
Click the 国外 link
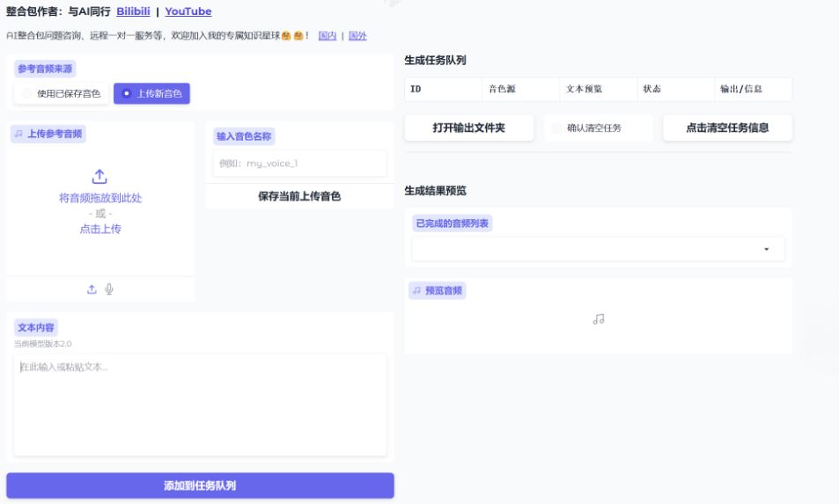pos(357,36)
